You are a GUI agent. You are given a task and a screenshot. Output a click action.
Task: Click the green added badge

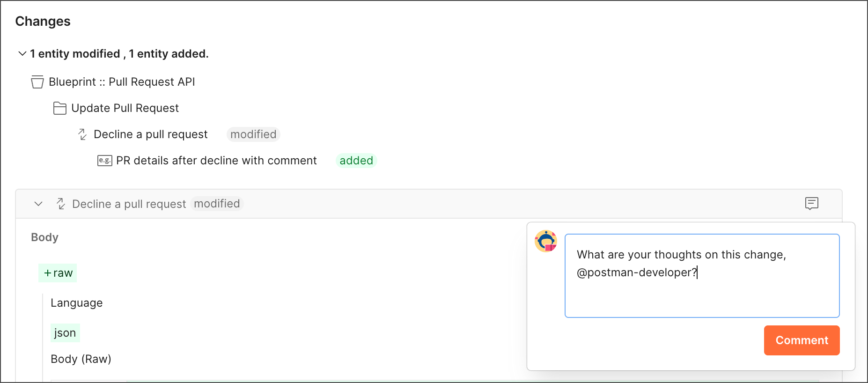point(356,161)
